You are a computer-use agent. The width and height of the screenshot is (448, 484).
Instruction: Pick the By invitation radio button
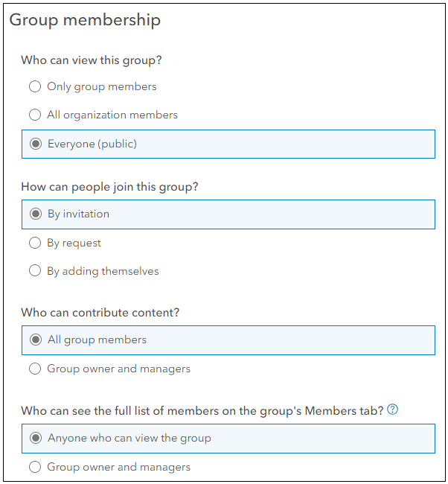point(36,214)
